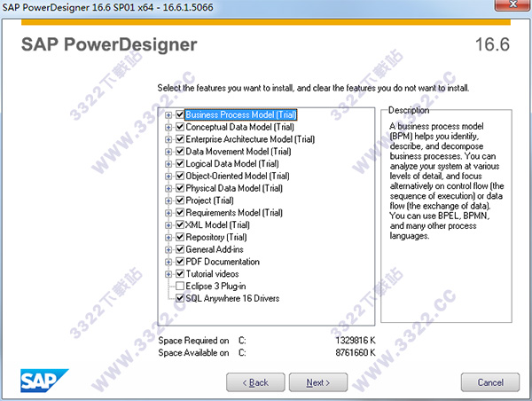Uncheck Repository (Trial) checkbox
532x401 pixels.
click(180, 237)
